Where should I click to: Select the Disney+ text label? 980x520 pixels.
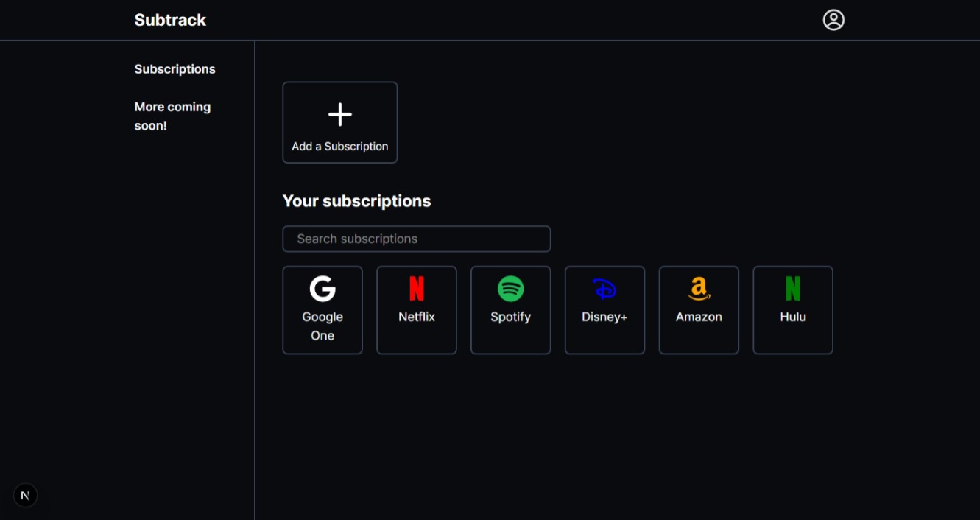click(x=604, y=317)
